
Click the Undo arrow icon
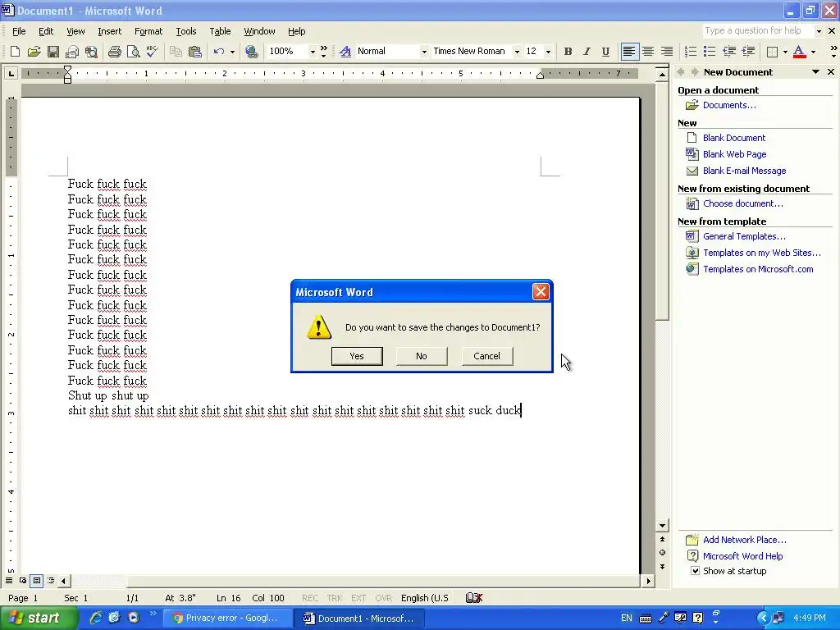(x=218, y=52)
